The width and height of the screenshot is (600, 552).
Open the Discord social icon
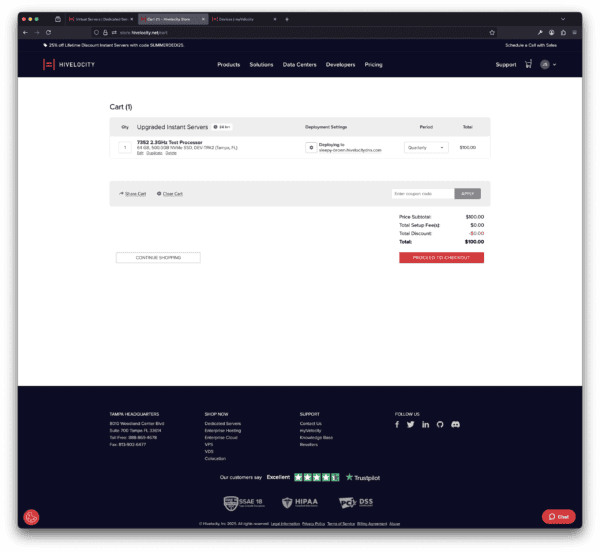pyautogui.click(x=455, y=424)
